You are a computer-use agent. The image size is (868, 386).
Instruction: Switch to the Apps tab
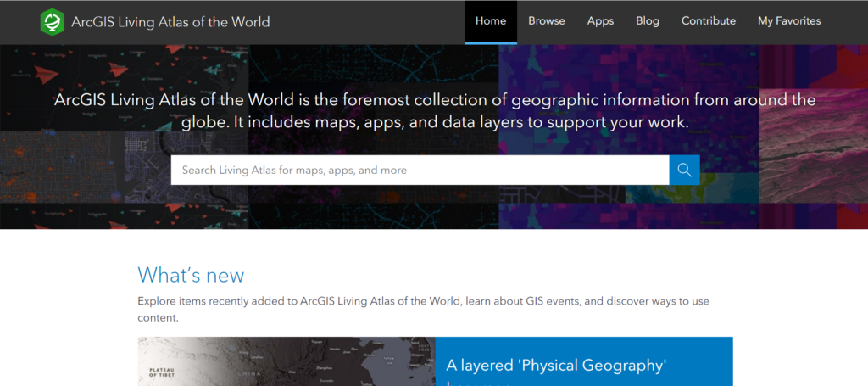click(x=600, y=21)
